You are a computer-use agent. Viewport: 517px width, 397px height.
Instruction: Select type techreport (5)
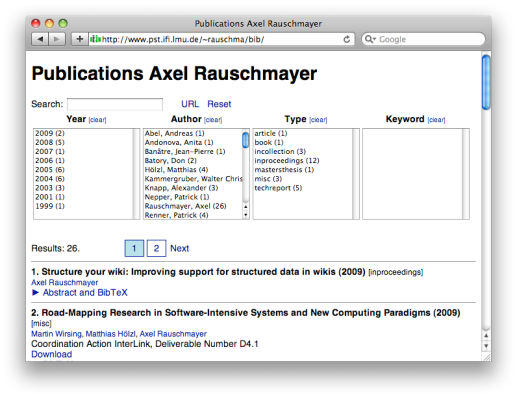click(278, 188)
